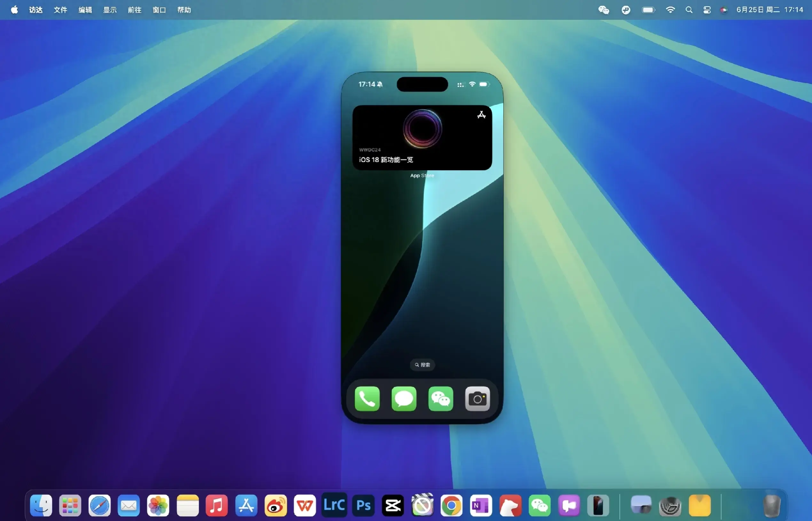The height and width of the screenshot is (521, 812).
Task: Tap the 搜索 search pill on iPhone
Action: click(422, 365)
